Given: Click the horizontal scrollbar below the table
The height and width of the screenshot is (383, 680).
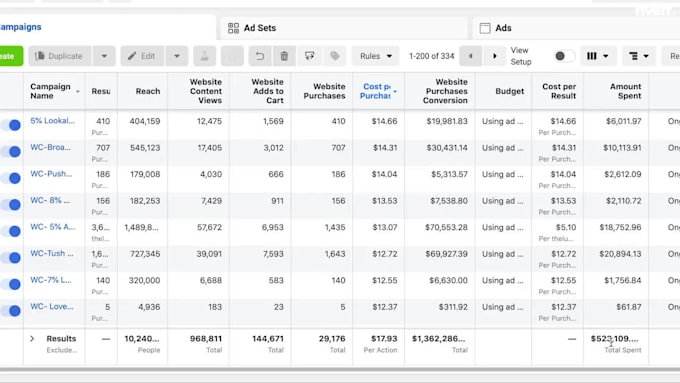Looking at the screenshot, I should [340, 370].
